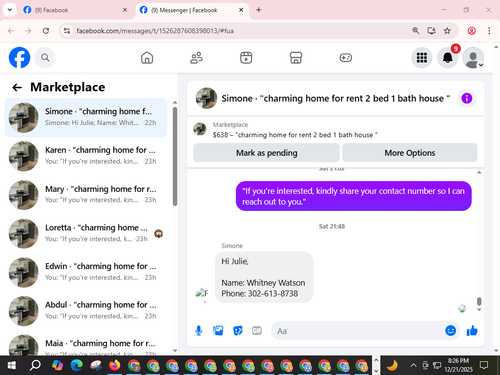The width and height of the screenshot is (500, 375).
Task: Click Simone's message with phone number
Action: click(x=264, y=277)
